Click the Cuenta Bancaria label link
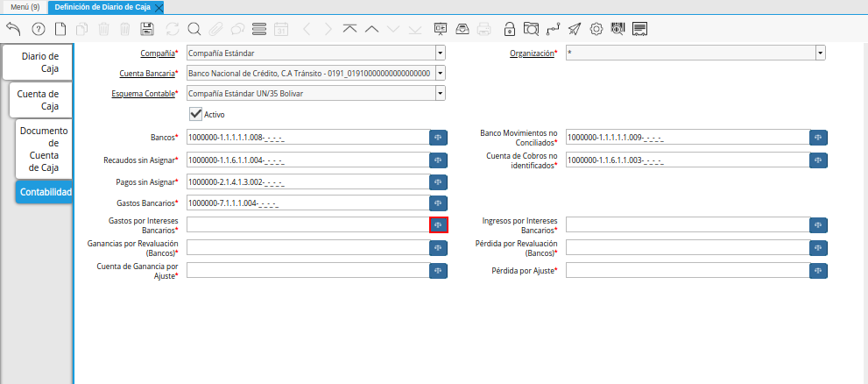 [x=147, y=74]
